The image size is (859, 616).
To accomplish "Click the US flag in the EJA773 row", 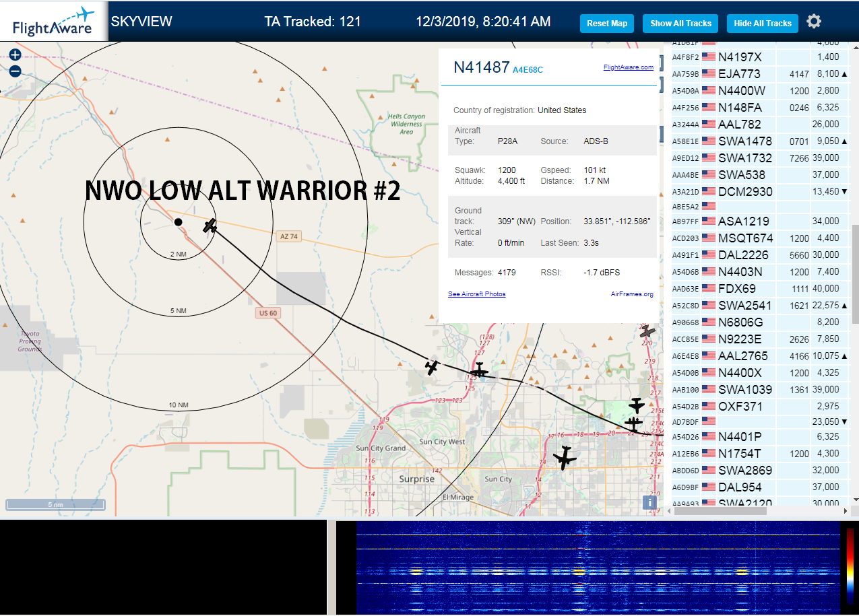I will click(708, 74).
